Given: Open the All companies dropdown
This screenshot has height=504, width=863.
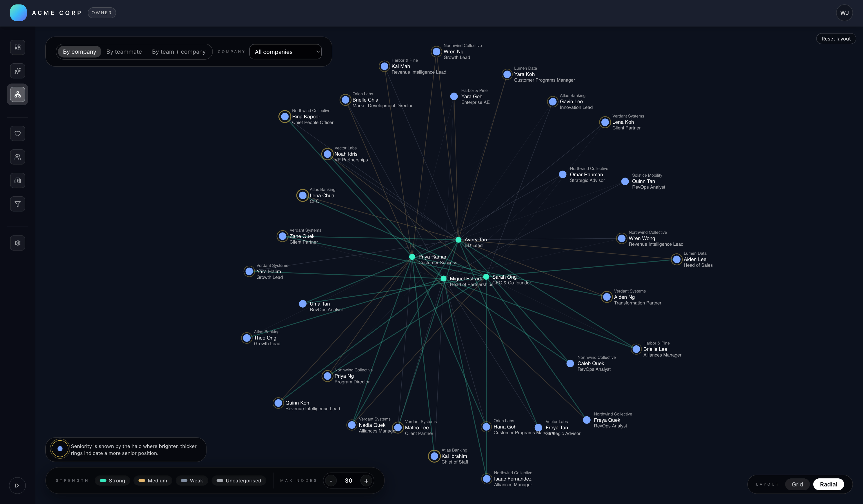Looking at the screenshot, I should tap(286, 52).
